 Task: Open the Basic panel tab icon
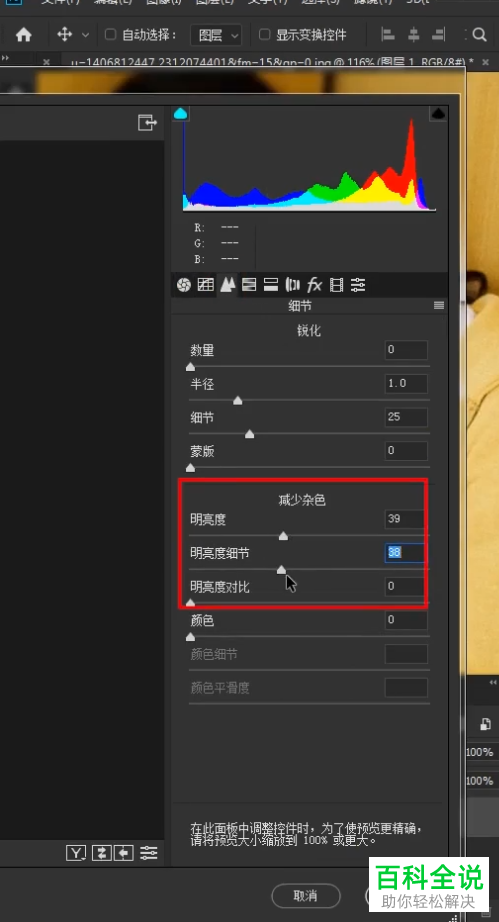click(x=184, y=286)
